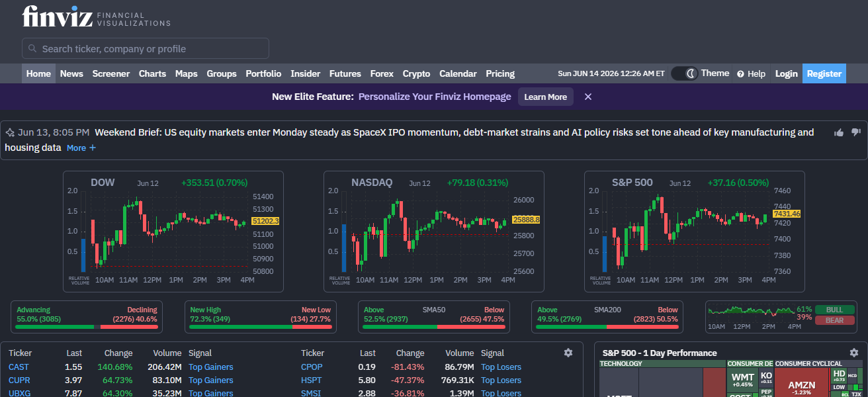The height and width of the screenshot is (397, 868).
Task: Click Top Losers signal in HSPT row
Action: click(x=501, y=380)
